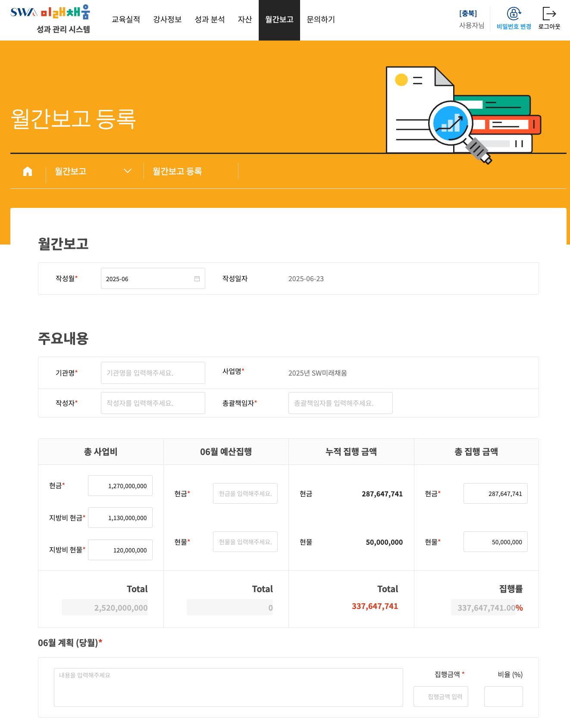Click 집행률 field 337,647,741.00
The width and height of the screenshot is (570, 728).
point(483,607)
